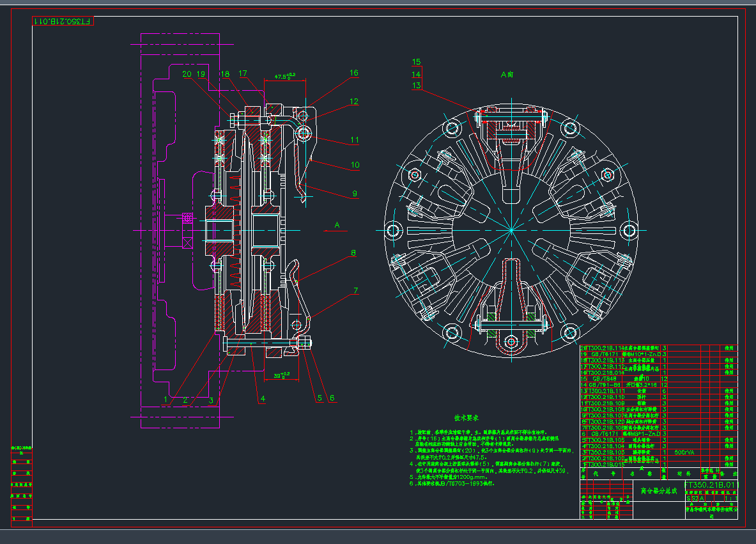Select callout number 11 leader label
756x544 pixels.
(x=355, y=140)
